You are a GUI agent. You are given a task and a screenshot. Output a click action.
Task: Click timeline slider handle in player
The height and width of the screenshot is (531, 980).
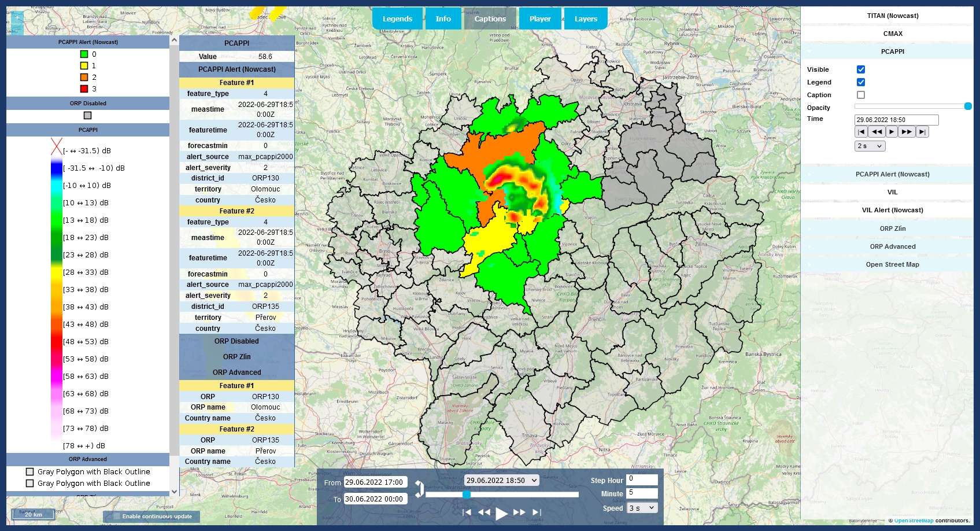tap(466, 495)
